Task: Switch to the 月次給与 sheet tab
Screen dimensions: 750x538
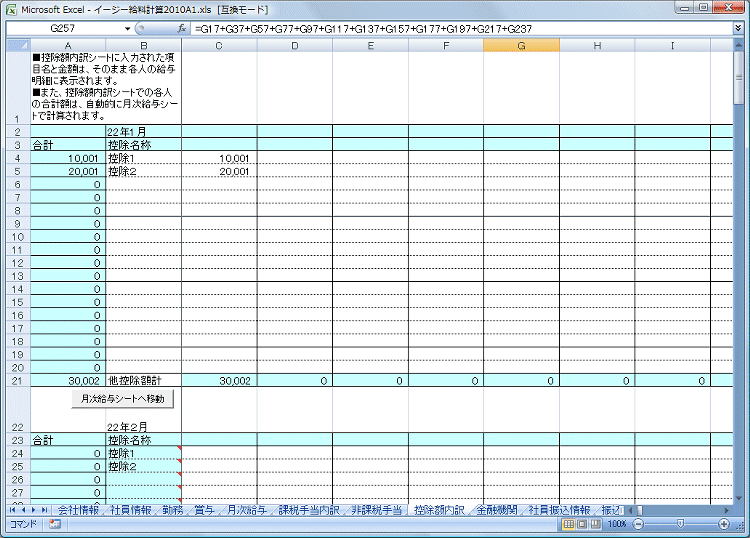Action: [x=245, y=509]
